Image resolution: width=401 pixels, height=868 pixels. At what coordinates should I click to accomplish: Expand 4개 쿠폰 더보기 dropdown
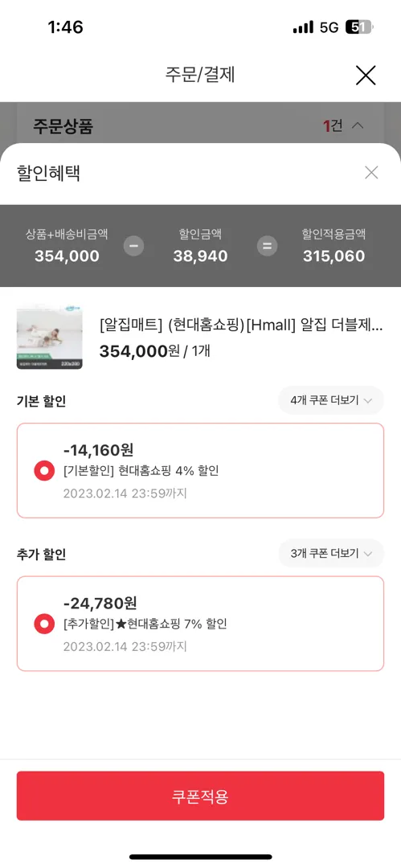[x=330, y=400]
